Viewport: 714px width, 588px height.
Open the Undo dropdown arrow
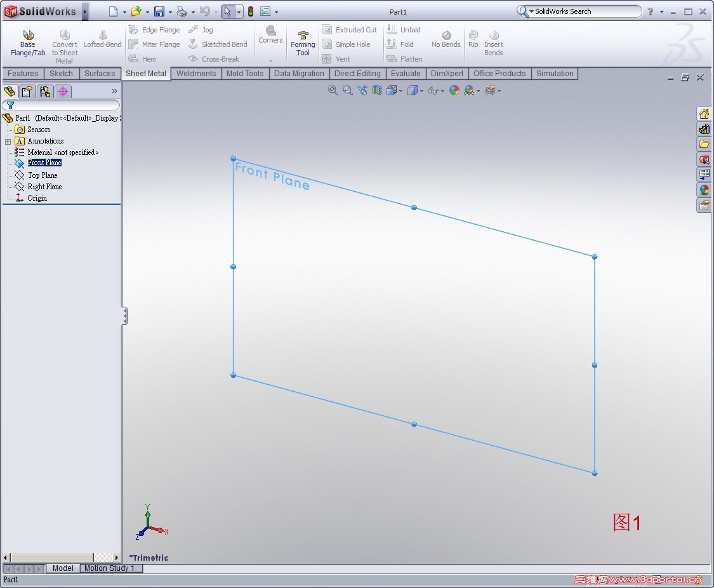tap(216, 12)
